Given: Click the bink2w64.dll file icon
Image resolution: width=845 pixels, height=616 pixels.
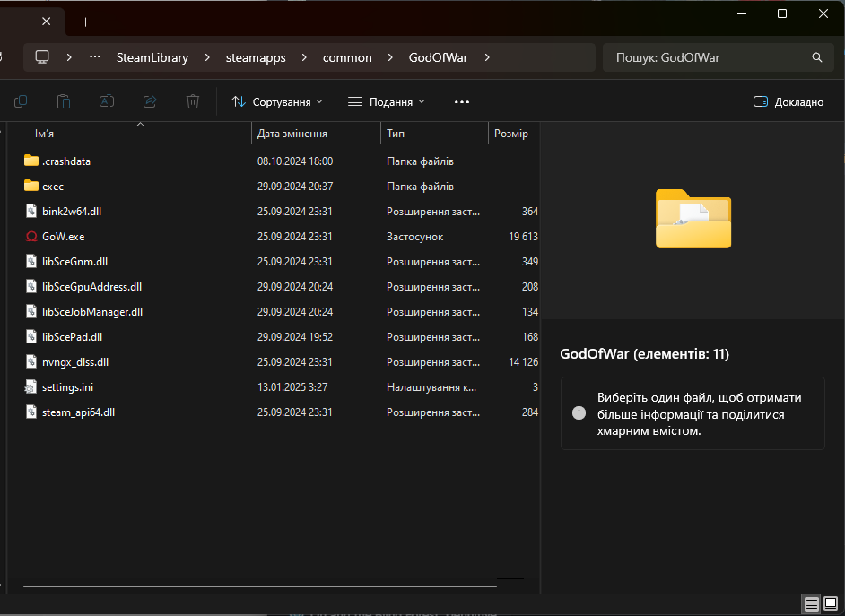Looking at the screenshot, I should [x=31, y=211].
